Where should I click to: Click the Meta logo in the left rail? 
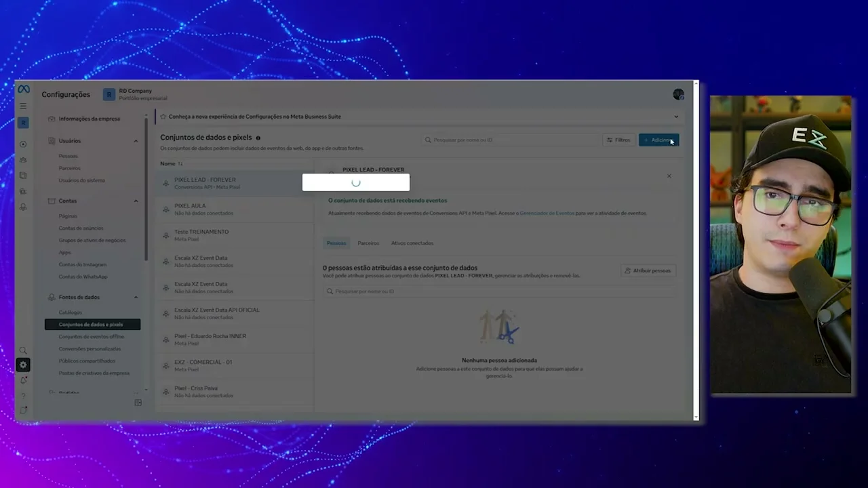[x=23, y=89]
